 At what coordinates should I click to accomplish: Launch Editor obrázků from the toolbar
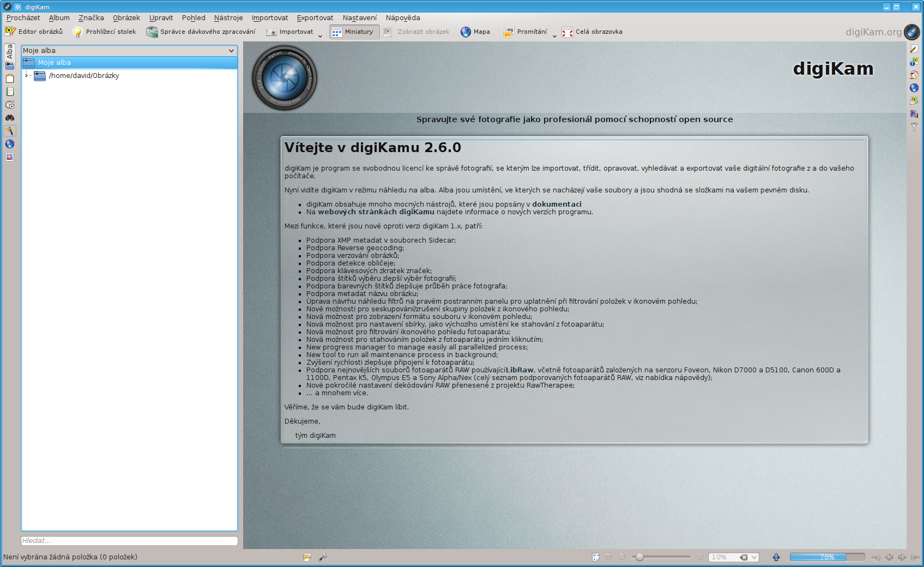(x=34, y=32)
